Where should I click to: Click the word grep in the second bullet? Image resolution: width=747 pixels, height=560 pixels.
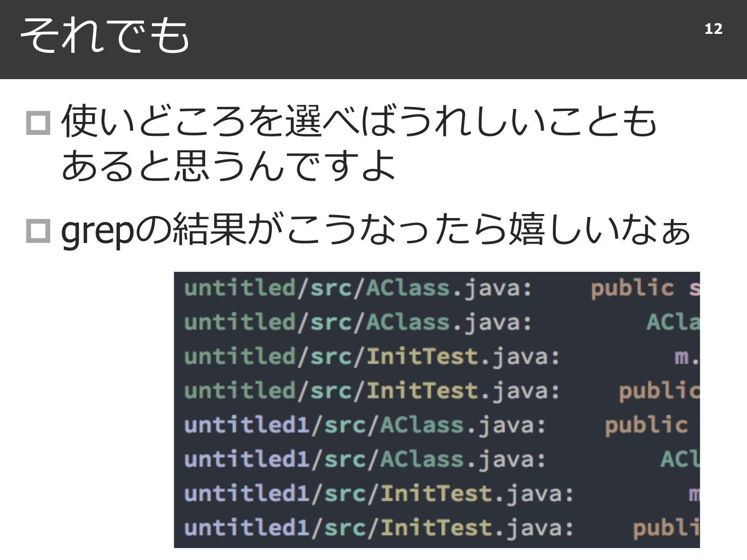click(98, 231)
